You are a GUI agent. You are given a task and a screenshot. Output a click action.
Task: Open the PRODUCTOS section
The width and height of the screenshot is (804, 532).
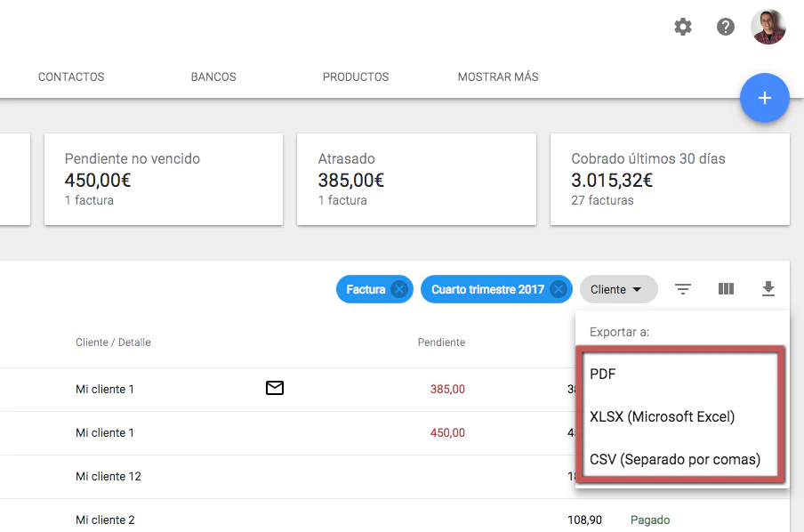pos(355,77)
